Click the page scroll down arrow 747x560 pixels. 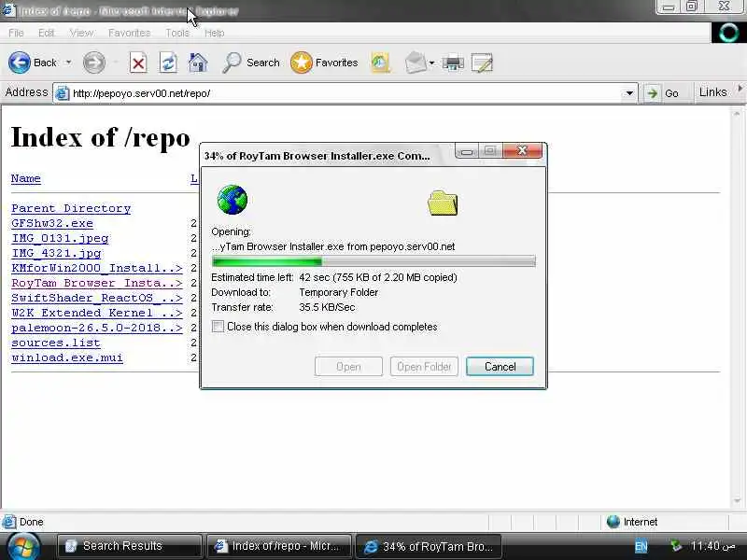pyautogui.click(x=737, y=500)
